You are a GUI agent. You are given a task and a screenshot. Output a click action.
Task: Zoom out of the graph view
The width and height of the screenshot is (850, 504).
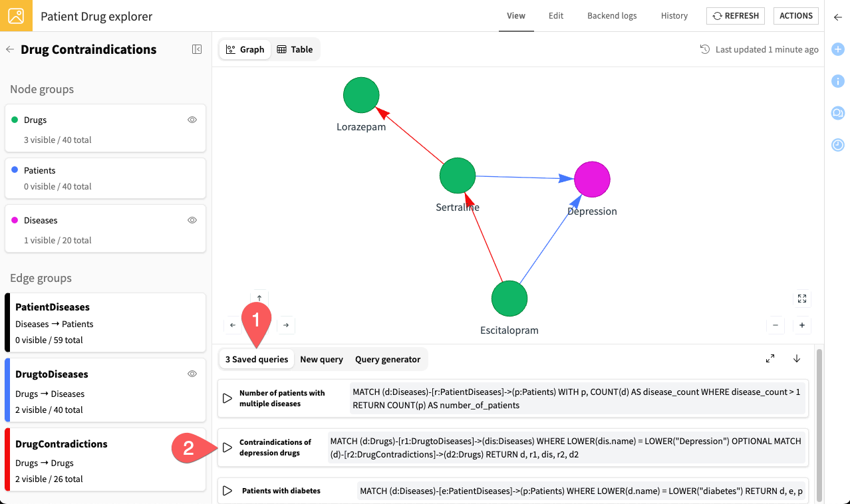pyautogui.click(x=775, y=325)
